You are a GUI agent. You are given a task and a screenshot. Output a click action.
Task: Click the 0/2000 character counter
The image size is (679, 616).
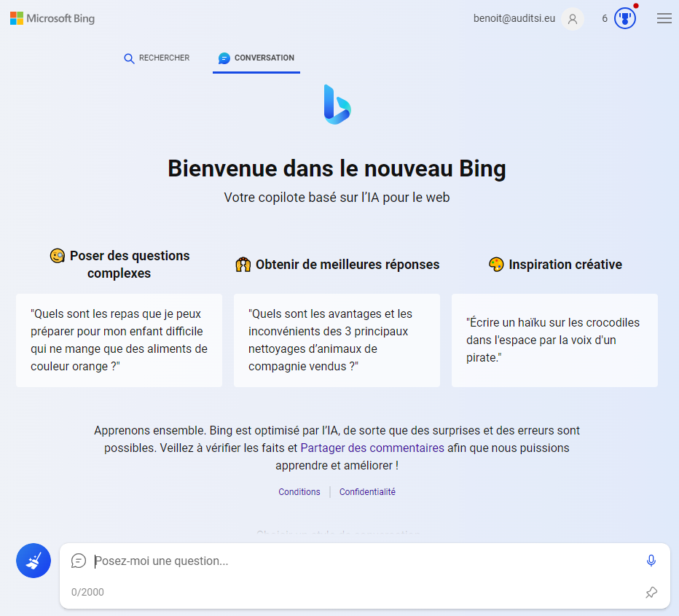[87, 592]
